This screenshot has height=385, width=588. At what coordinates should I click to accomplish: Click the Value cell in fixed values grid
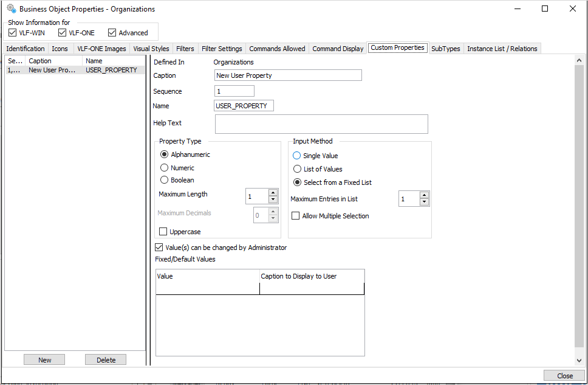pyautogui.click(x=208, y=288)
